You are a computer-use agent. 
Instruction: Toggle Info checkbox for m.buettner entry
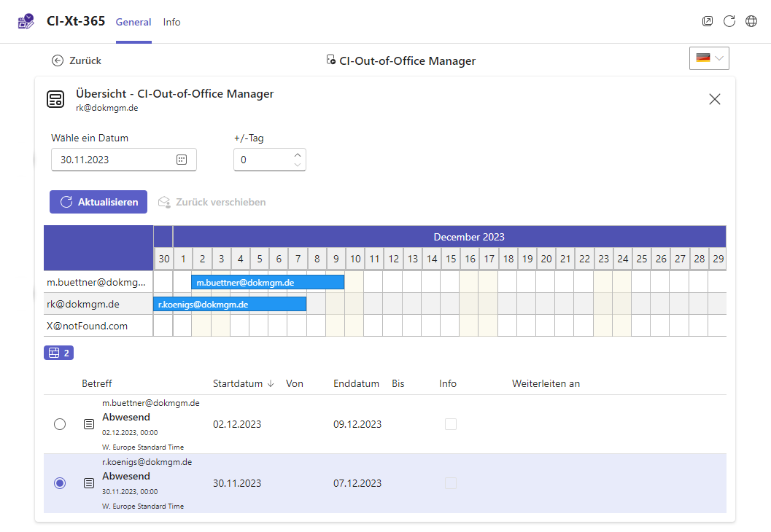[450, 424]
